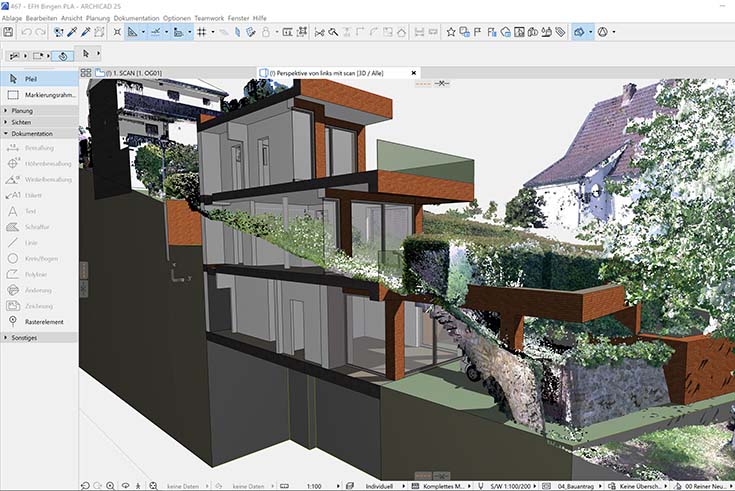
Task: Open the Teamwork menu
Action: [208, 18]
